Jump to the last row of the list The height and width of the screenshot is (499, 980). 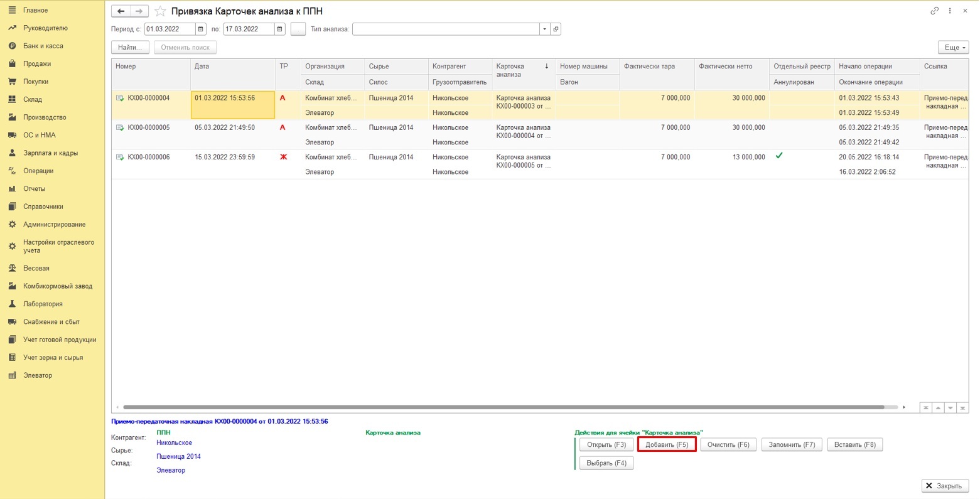963,407
